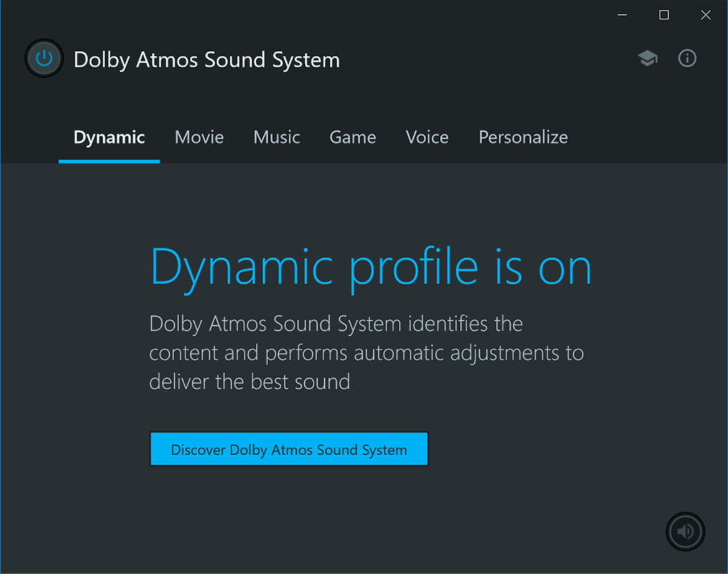The width and height of the screenshot is (728, 574).
Task: Open the Game profile tab
Action: [x=353, y=137]
